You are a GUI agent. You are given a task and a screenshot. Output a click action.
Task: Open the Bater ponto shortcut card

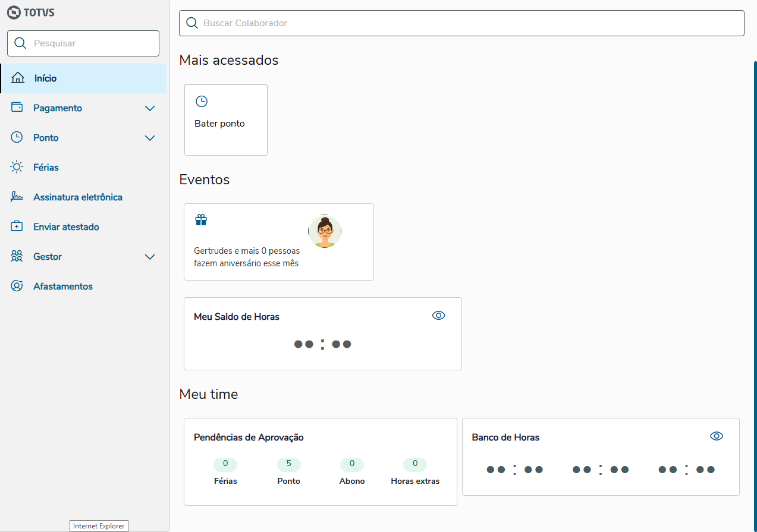point(226,120)
